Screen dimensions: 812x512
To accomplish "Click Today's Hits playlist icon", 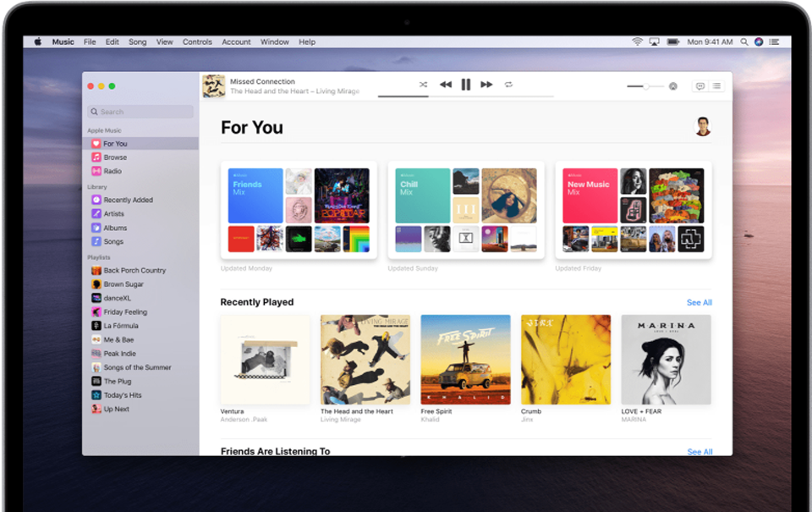I will tap(96, 395).
